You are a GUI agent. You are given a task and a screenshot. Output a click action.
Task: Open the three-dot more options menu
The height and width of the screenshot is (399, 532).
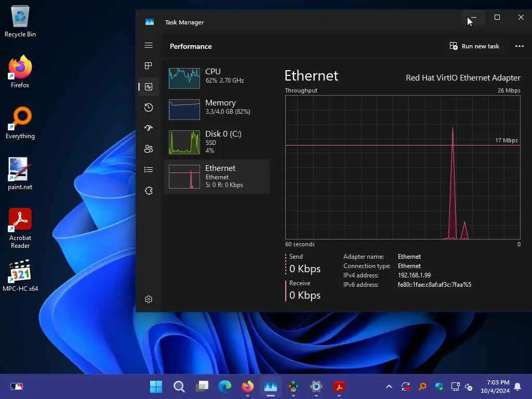click(x=520, y=46)
